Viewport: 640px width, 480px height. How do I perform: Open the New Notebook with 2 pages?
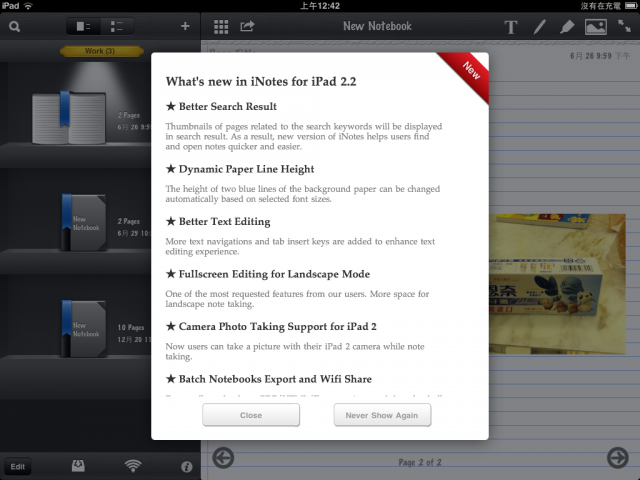pyautogui.click(x=84, y=222)
